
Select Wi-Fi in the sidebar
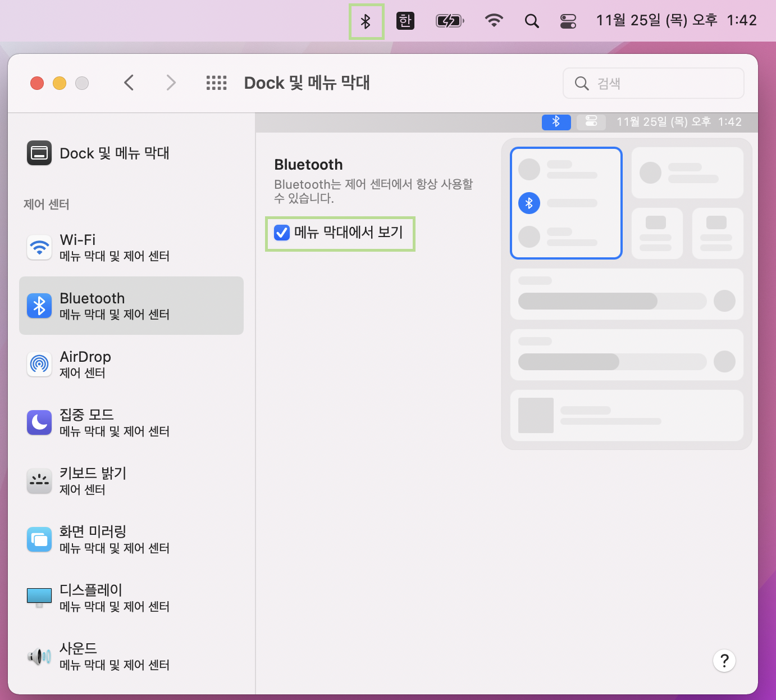[x=131, y=247]
